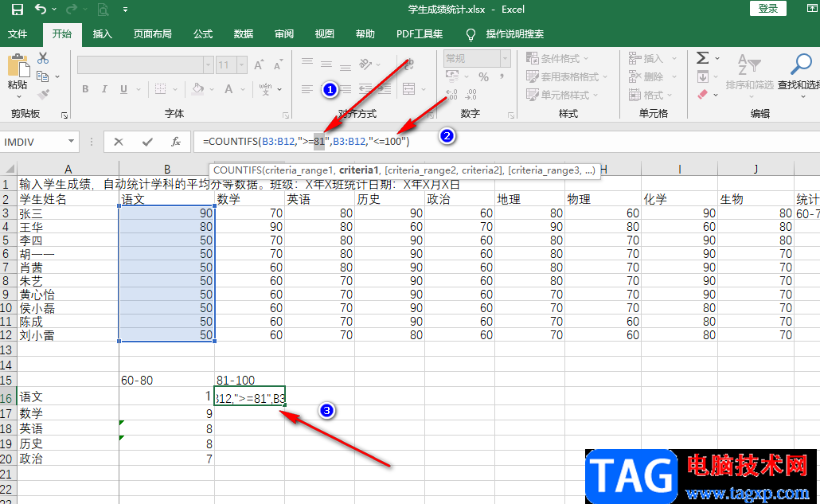Toggle middle vertical alignment

(x=326, y=64)
